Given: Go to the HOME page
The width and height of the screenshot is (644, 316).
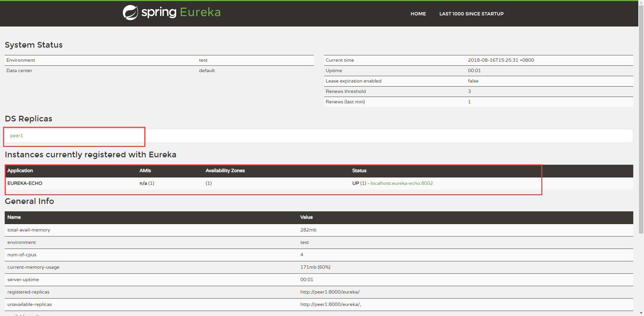Looking at the screenshot, I should 418,14.
